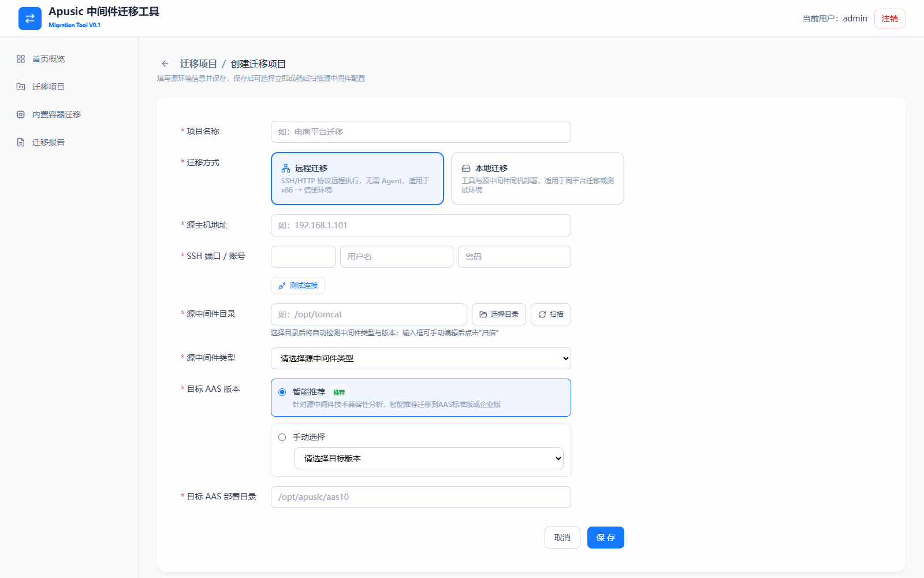Click the 选择目录 button

[x=499, y=314]
